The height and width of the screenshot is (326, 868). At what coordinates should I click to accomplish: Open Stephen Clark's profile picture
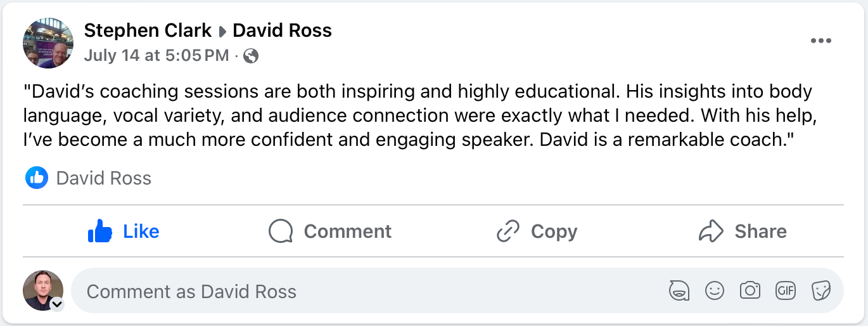click(x=48, y=42)
